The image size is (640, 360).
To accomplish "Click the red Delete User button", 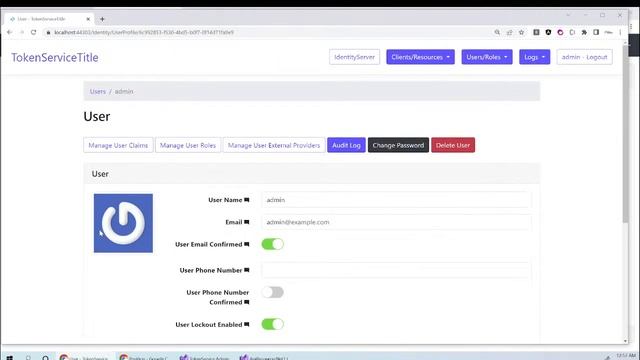I will 453,145.
